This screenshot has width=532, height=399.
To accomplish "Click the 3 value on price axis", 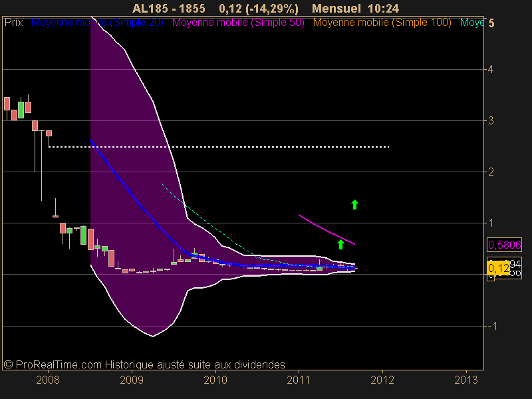I will [491, 121].
